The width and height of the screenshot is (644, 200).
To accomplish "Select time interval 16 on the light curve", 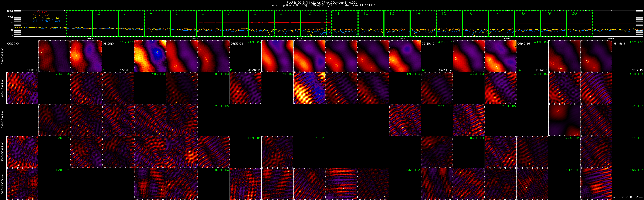I will pyautogui.click(x=475, y=24).
